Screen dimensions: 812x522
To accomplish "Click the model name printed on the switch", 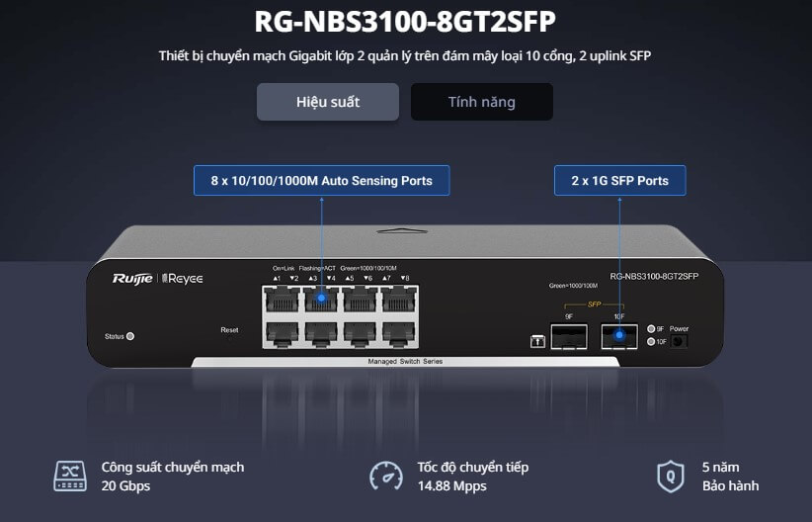I will tap(654, 276).
